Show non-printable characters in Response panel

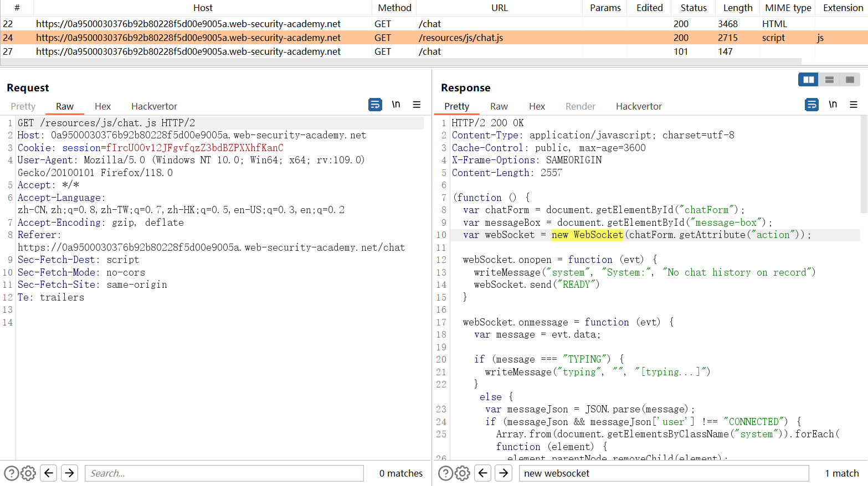point(833,105)
